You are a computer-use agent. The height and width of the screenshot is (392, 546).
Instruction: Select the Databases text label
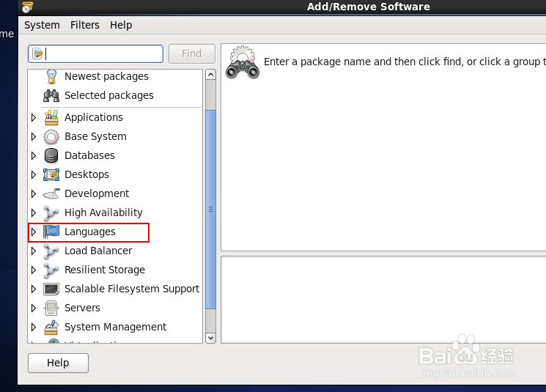89,155
